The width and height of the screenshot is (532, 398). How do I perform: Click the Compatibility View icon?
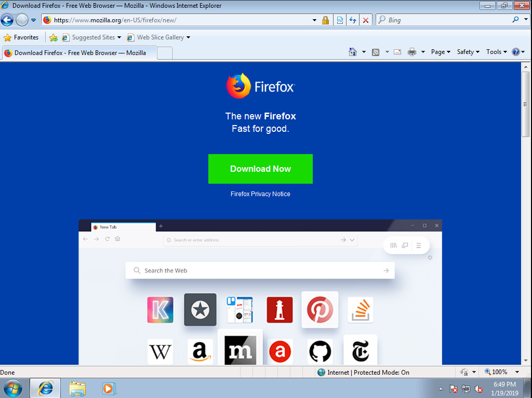click(x=340, y=20)
